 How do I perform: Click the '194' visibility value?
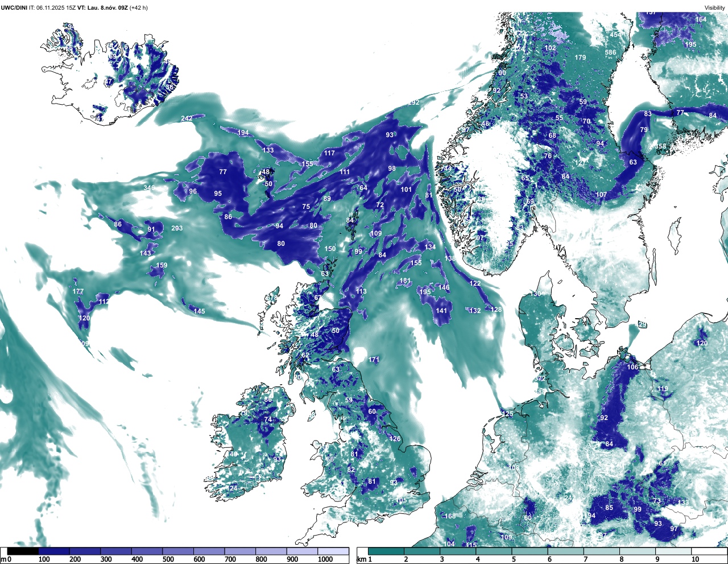tap(243, 133)
